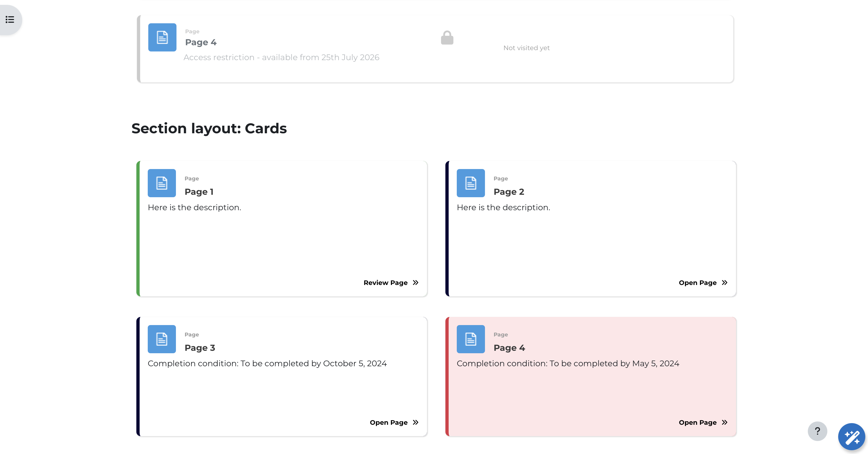Click the Page 2 card document icon

point(470,183)
